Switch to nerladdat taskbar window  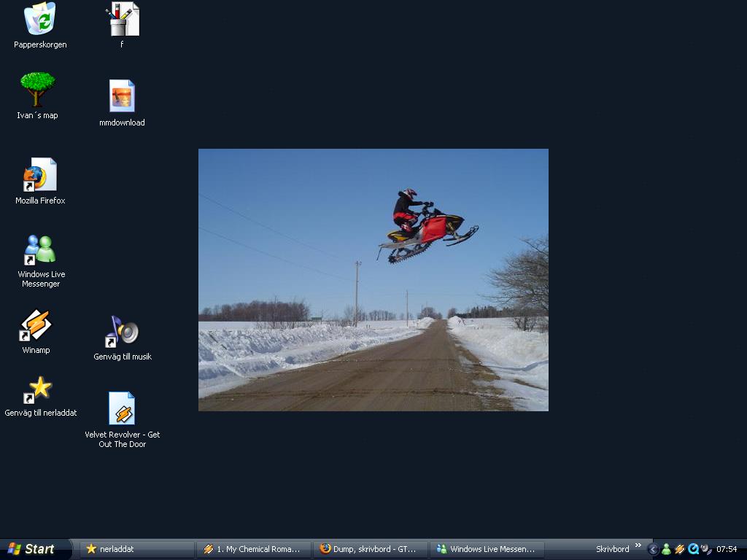[x=136, y=549]
